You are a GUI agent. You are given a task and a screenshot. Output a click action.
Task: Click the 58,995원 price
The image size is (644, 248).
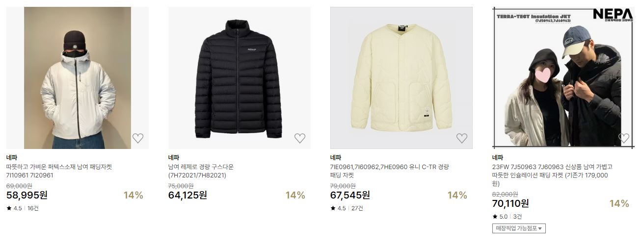pyautogui.click(x=27, y=195)
